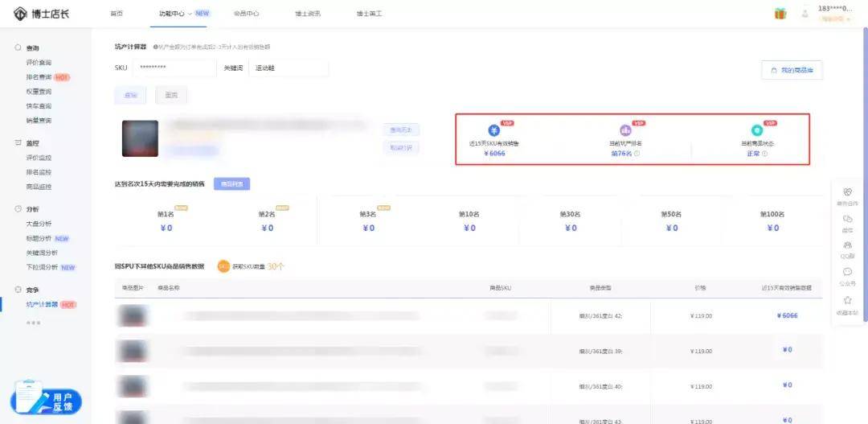Switch to the 会员中心 tab

click(246, 14)
